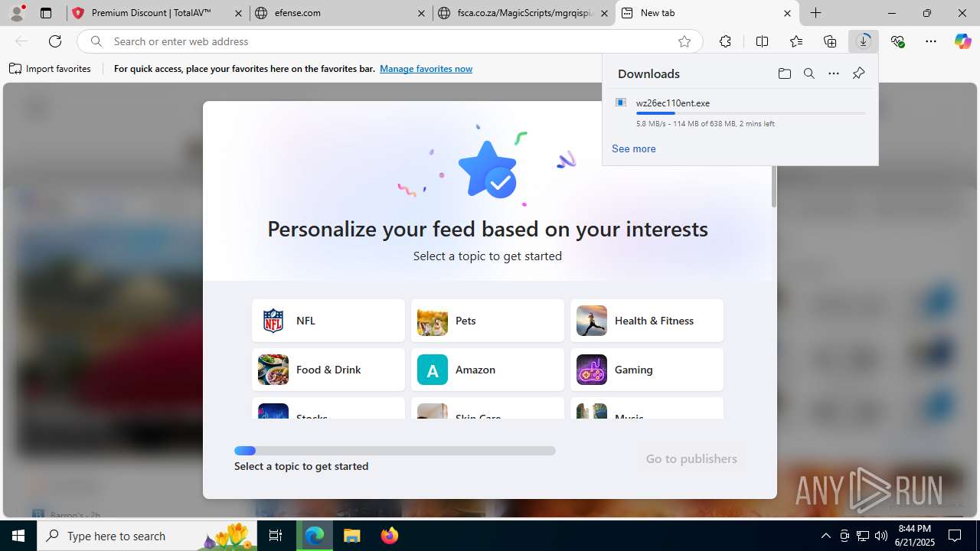Screen dimensions: 980x551
Task: Select the Gaming topic
Action: (x=647, y=370)
